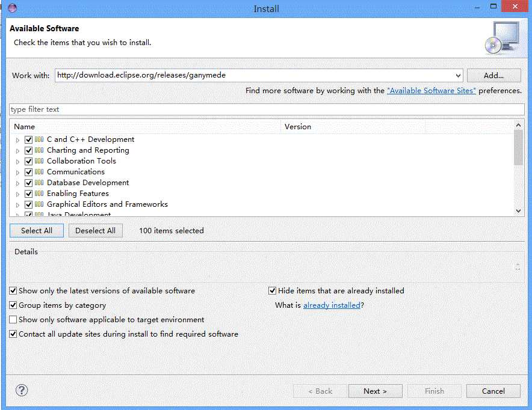
Task: Uncheck Collaboration Tools checkbox
Action: pos(28,161)
